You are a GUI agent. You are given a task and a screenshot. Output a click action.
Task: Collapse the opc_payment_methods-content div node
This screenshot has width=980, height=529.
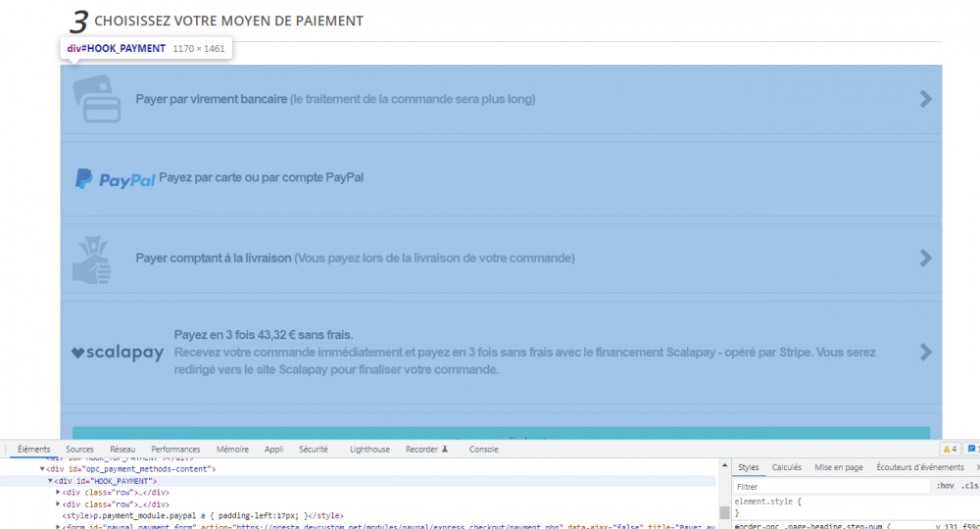[x=42, y=469]
